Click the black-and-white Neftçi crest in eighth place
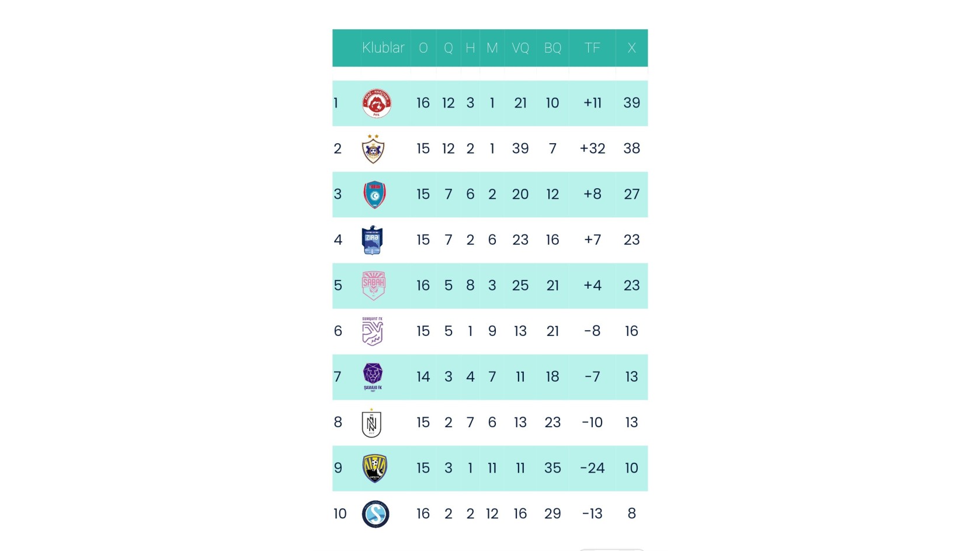The height and width of the screenshot is (551, 980). (371, 423)
